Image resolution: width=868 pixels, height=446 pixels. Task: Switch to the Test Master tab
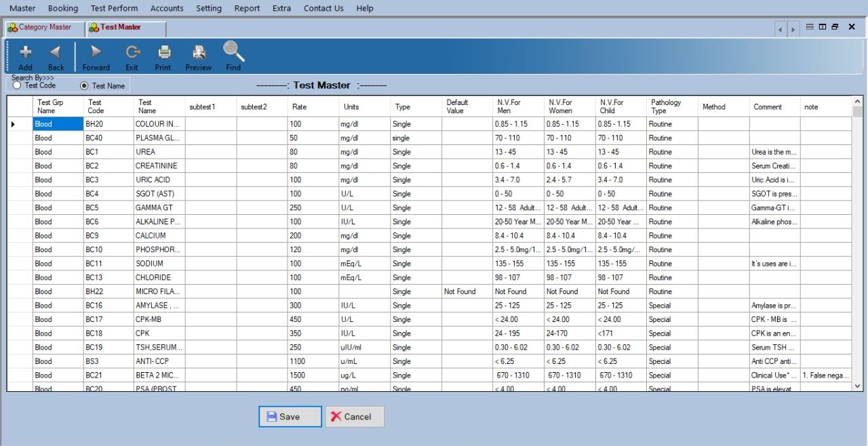[x=126, y=27]
